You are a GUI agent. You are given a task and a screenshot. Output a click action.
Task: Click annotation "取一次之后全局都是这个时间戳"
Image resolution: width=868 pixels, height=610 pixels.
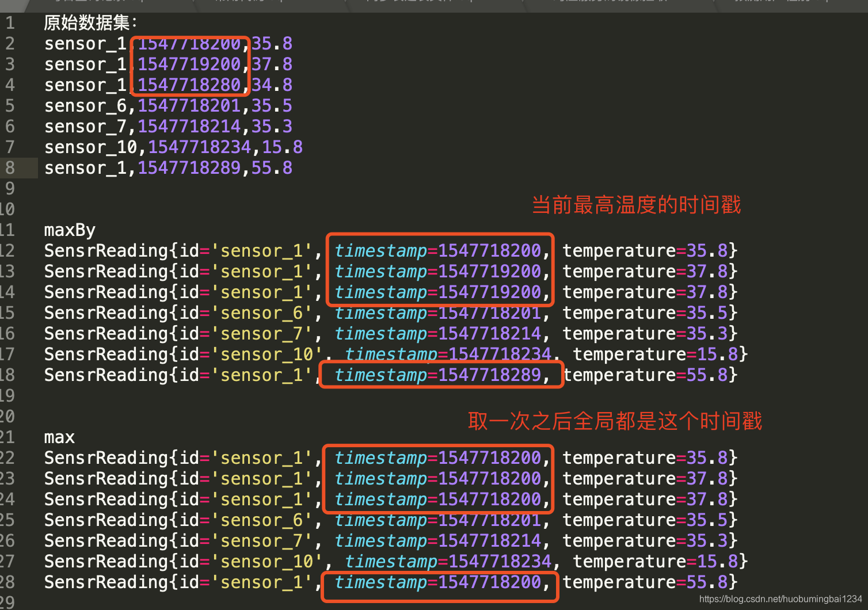point(615,421)
